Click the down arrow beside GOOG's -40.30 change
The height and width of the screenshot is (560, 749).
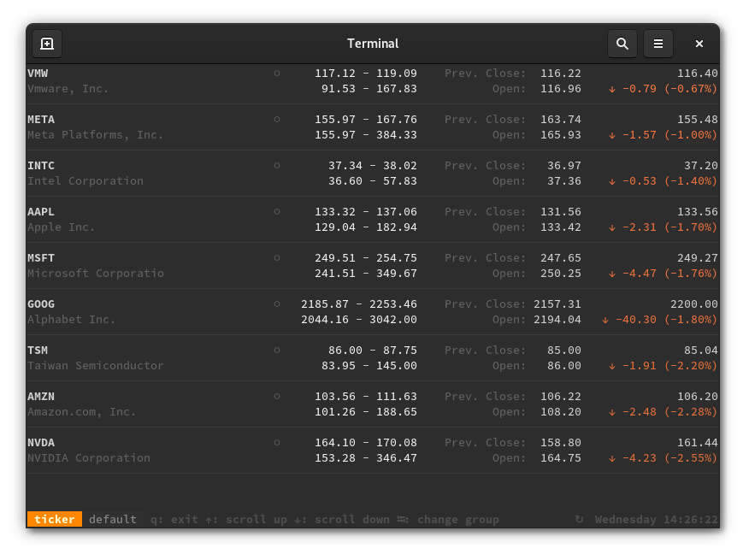(x=605, y=320)
